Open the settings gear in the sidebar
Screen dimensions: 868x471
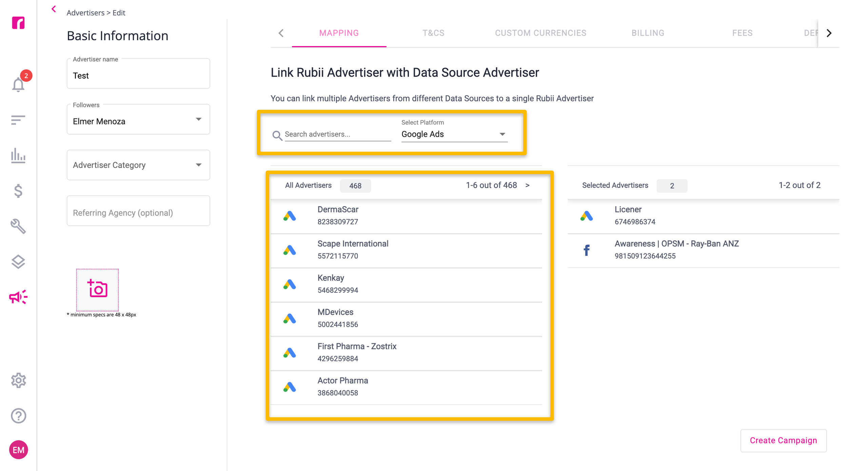(18, 381)
